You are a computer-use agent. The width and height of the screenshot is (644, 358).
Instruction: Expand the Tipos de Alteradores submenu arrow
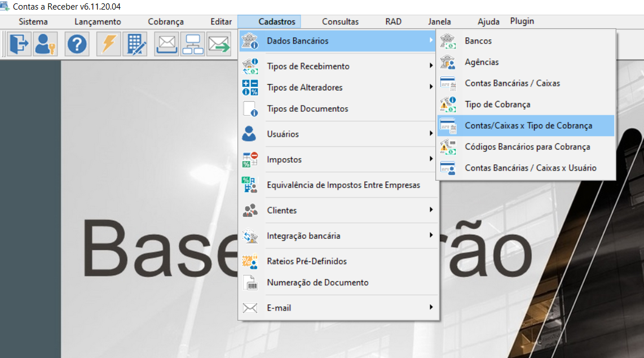click(431, 87)
